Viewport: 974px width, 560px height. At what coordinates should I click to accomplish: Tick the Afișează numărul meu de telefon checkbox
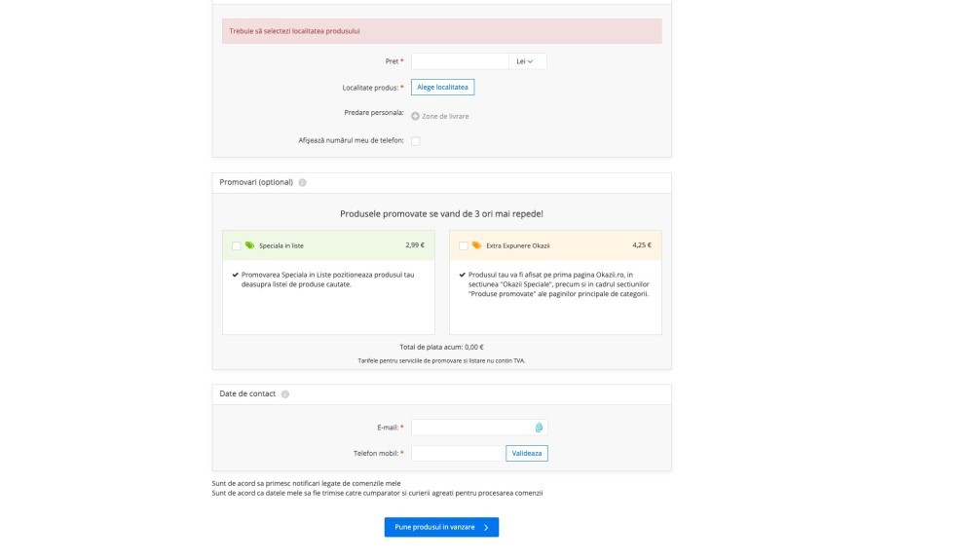point(416,141)
